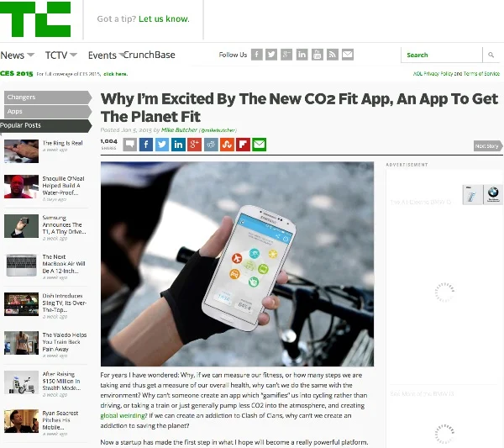504x448 pixels.
Task: Expand the TCTV dropdown menu
Action: point(61,55)
